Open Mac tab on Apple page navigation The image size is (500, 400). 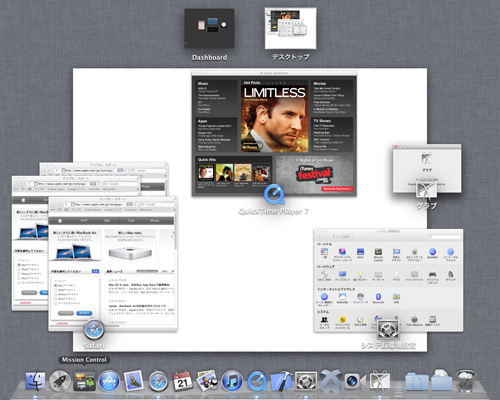[107, 221]
